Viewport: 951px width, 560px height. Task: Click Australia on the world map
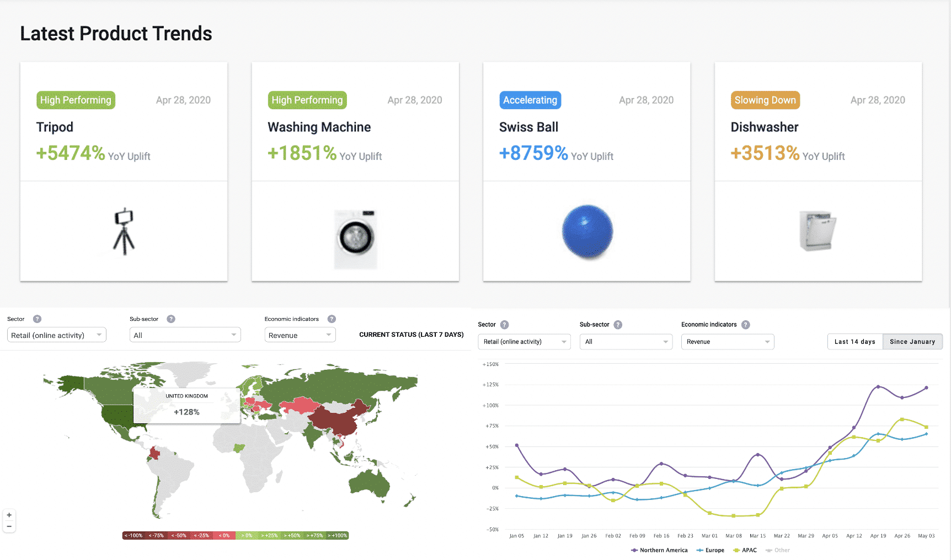tap(370, 483)
